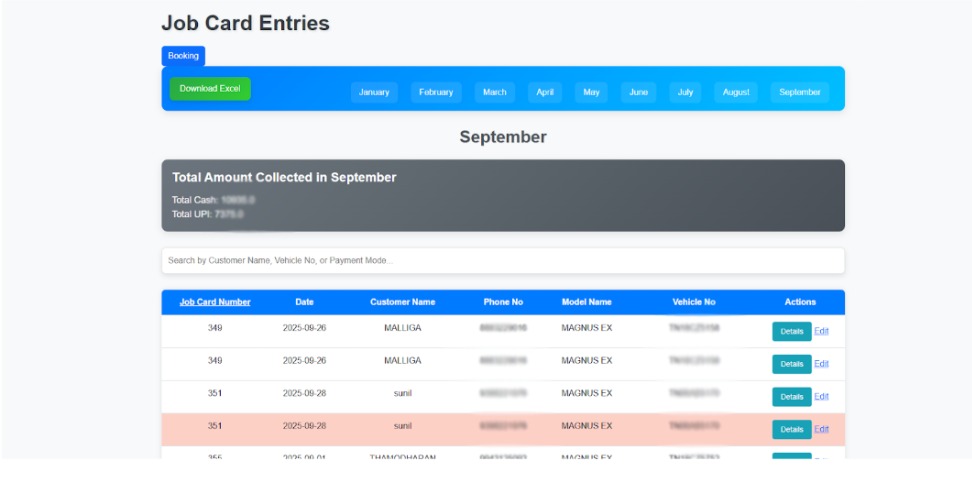The width and height of the screenshot is (972, 490).
Task: Open Details for white-background sunil row
Action: click(791, 397)
